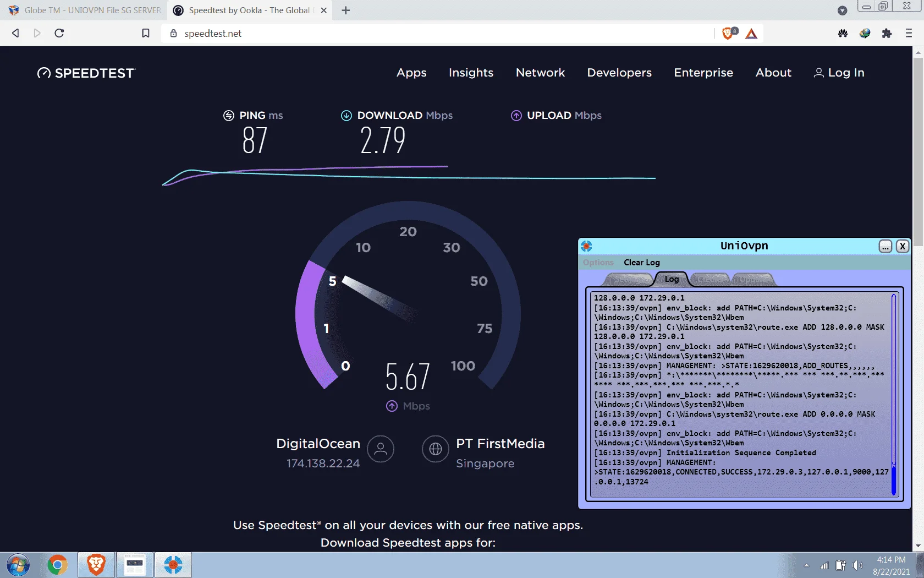Click the greyed tab immediately right of Log
Screen dimensions: 924x578
tap(710, 280)
